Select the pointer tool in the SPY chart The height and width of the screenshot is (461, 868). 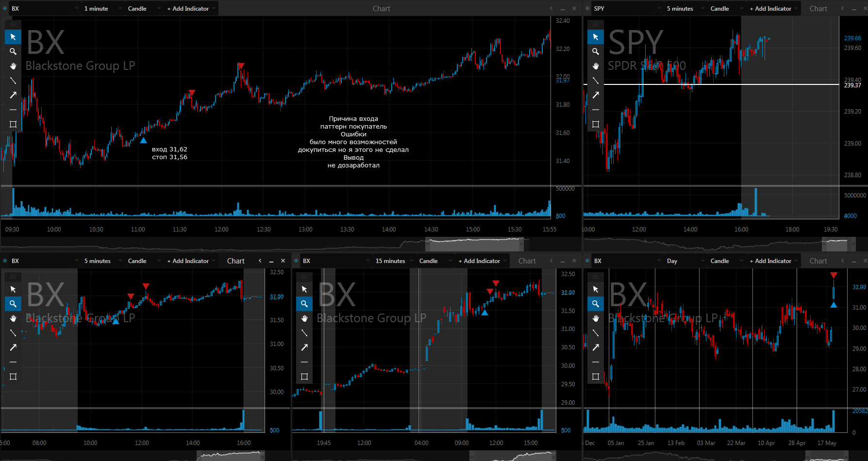pyautogui.click(x=596, y=37)
